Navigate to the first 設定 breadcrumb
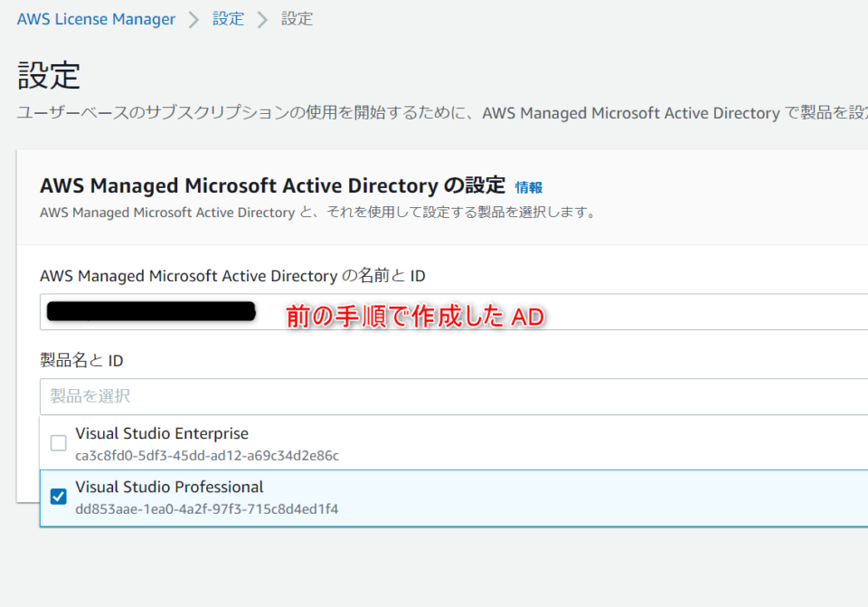 tap(228, 18)
